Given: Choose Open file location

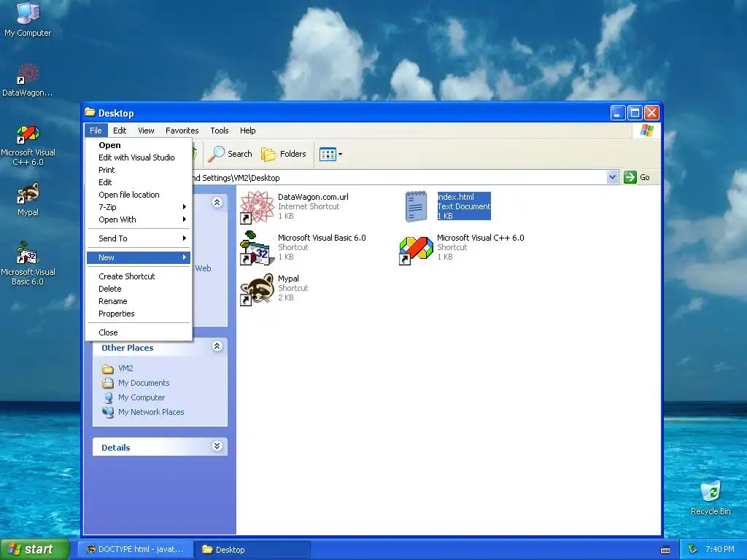Looking at the screenshot, I should click(x=139, y=195).
